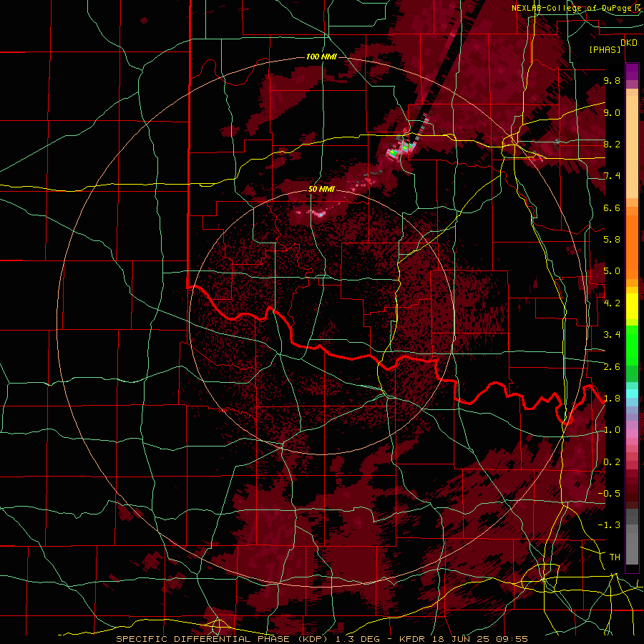The height and width of the screenshot is (644, 644).
Task: Select the 7.4 scale label
Action: coord(612,176)
